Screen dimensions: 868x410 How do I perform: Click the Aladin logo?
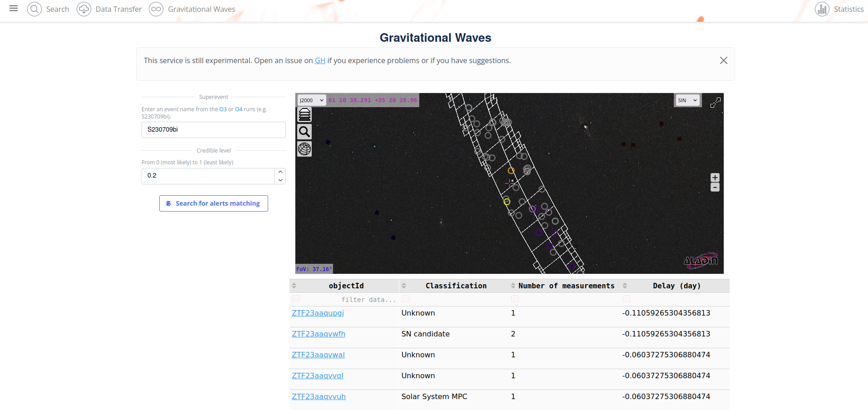701,261
